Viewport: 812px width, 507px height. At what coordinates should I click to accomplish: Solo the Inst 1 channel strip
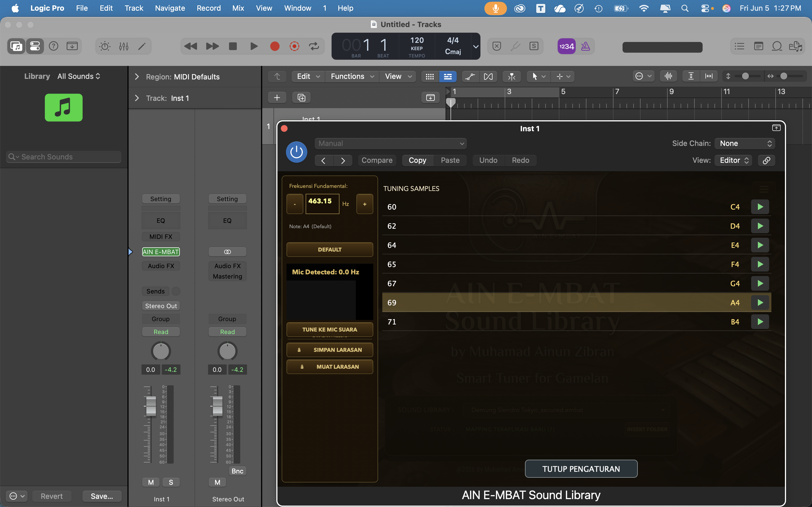[171, 482]
